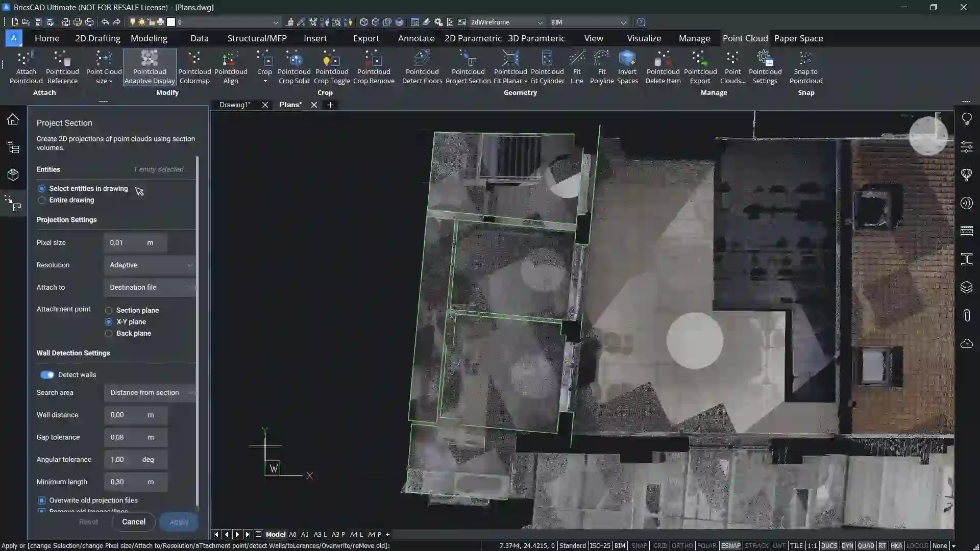The image size is (980, 551).
Task: Click the Apply button to confirm
Action: coord(179,521)
